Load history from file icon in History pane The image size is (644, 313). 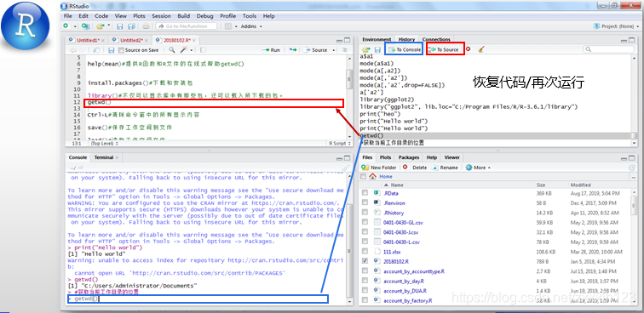click(x=365, y=49)
